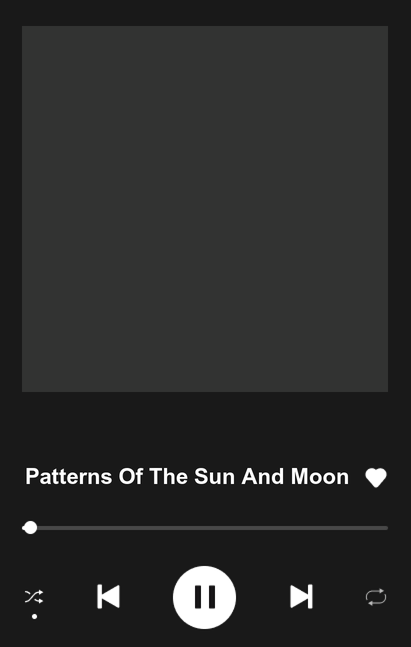
Task: Unlike song with the heart icon
Action: click(x=376, y=478)
